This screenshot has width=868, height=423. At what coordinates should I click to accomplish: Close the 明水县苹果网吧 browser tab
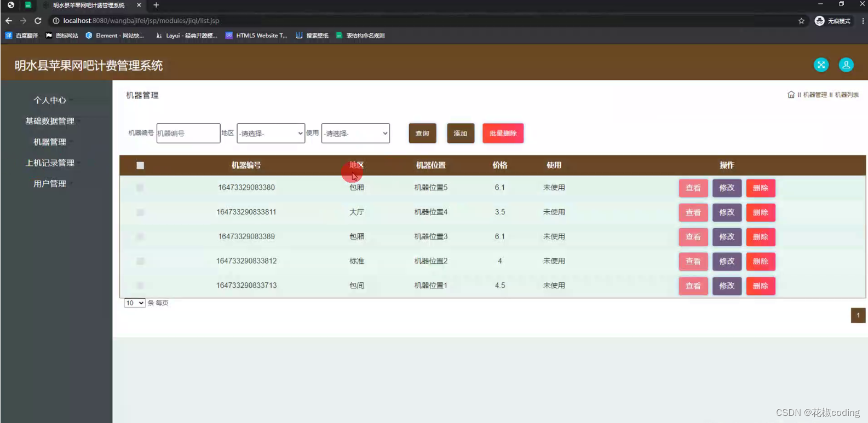139,5
